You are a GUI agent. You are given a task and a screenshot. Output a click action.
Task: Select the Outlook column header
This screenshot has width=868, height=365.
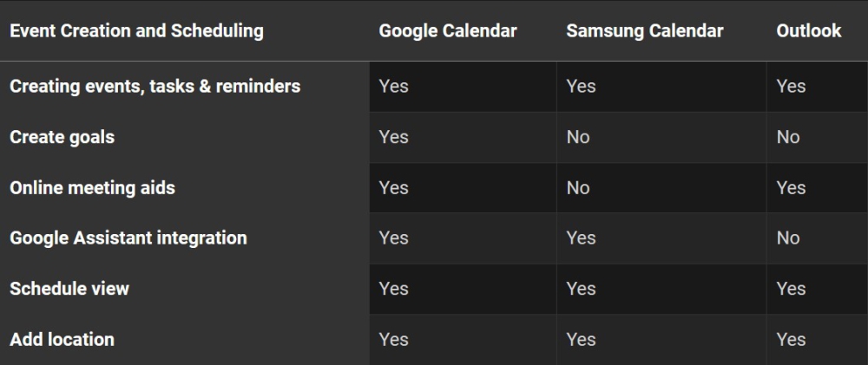pyautogui.click(x=809, y=31)
